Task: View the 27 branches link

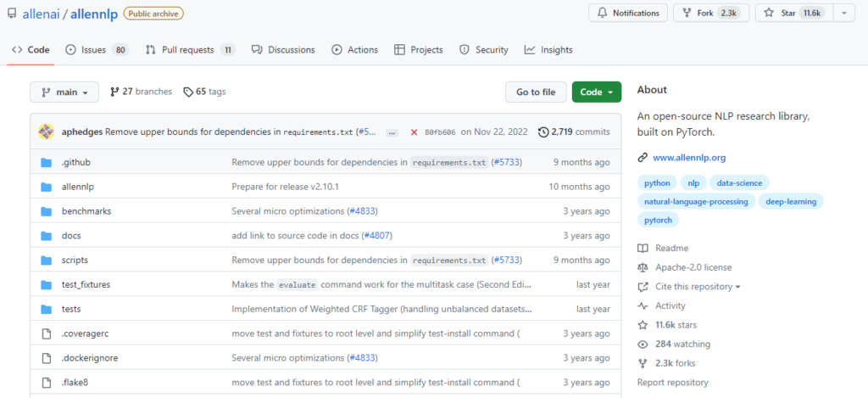Action: pyautogui.click(x=142, y=92)
